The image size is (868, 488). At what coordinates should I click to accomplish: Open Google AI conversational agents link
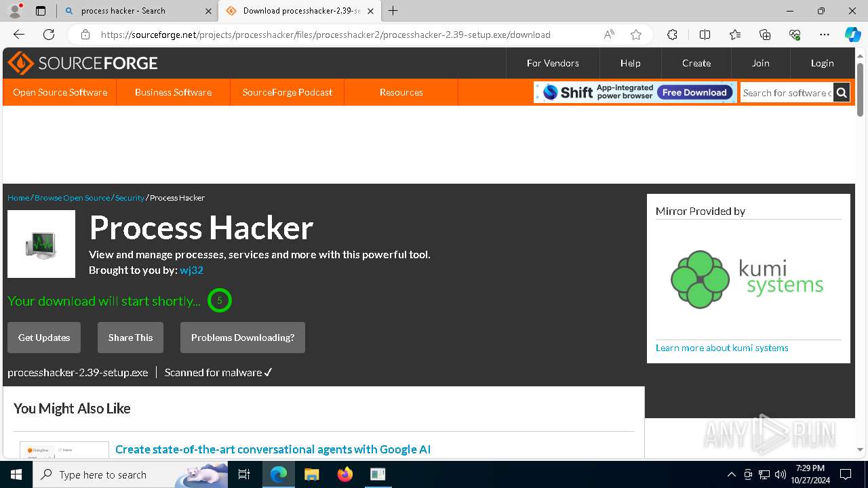(273, 449)
